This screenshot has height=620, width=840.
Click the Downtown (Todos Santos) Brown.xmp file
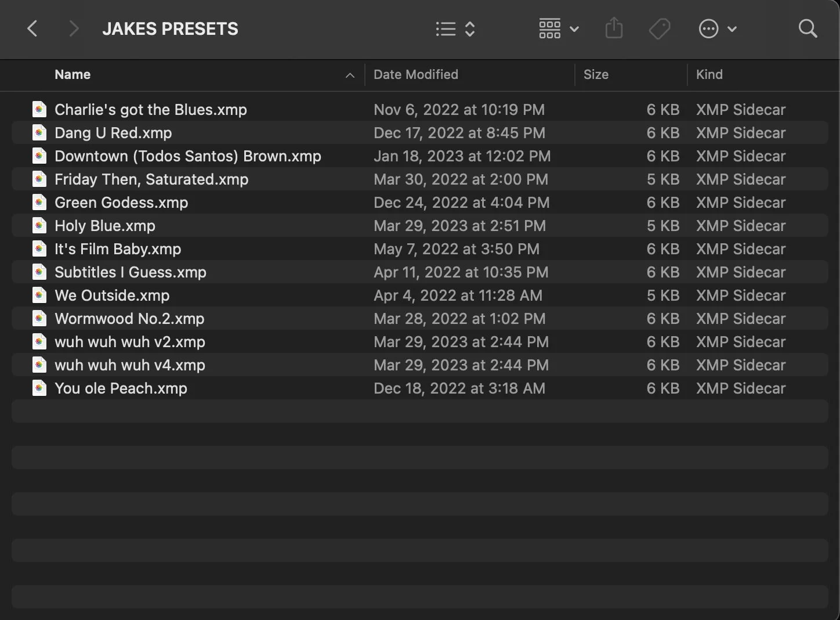coord(187,156)
